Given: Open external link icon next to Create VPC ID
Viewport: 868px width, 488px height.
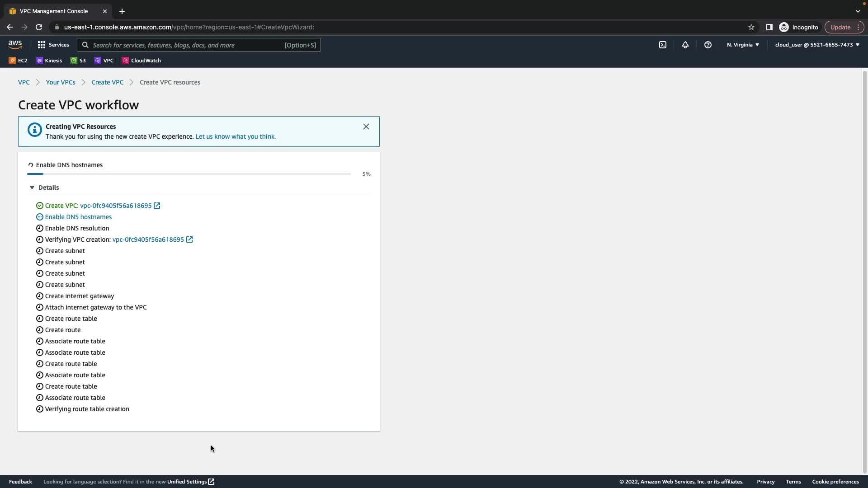Looking at the screenshot, I should pos(157,206).
